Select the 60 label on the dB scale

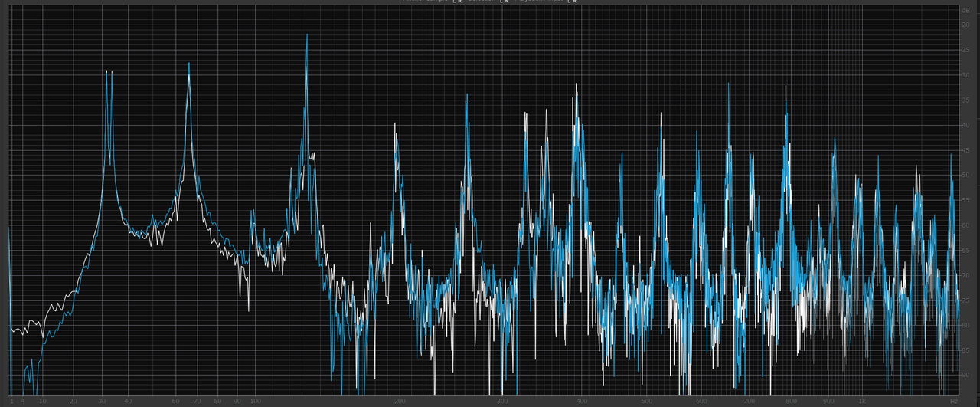(965, 225)
